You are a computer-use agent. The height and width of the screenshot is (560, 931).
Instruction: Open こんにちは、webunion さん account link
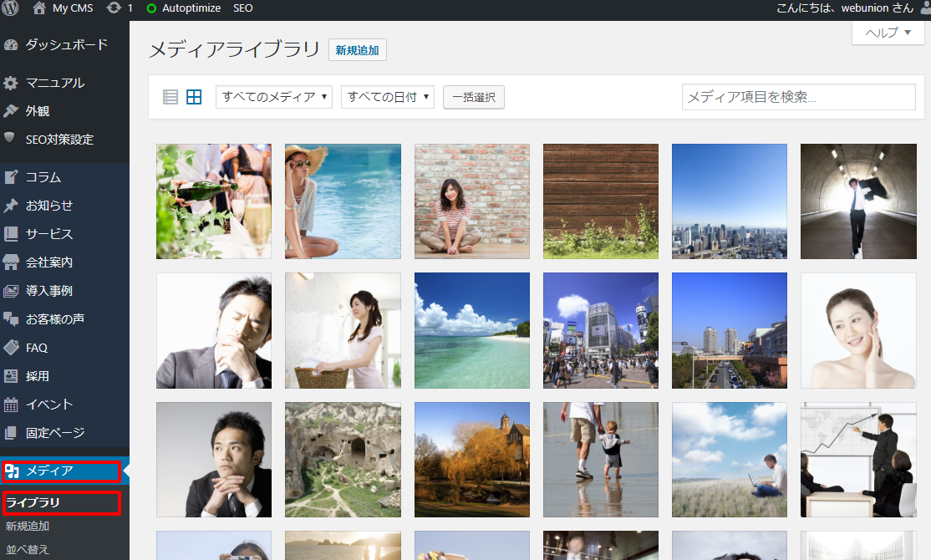coord(845,8)
